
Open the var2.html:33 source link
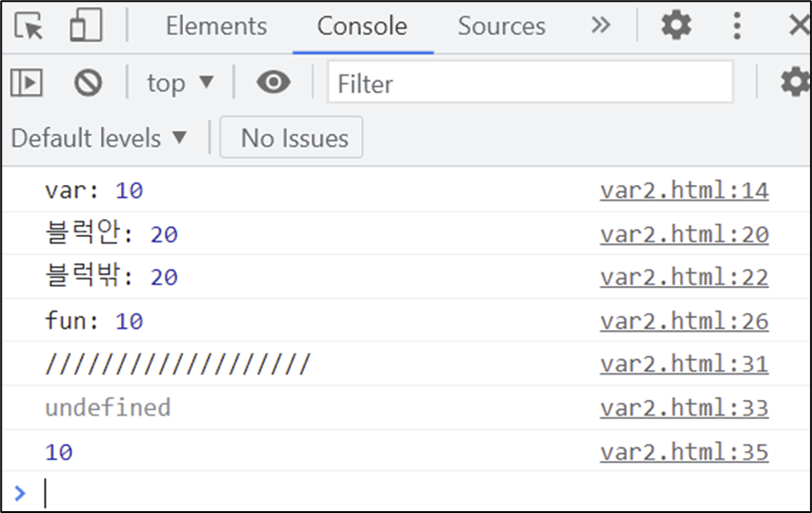(684, 408)
